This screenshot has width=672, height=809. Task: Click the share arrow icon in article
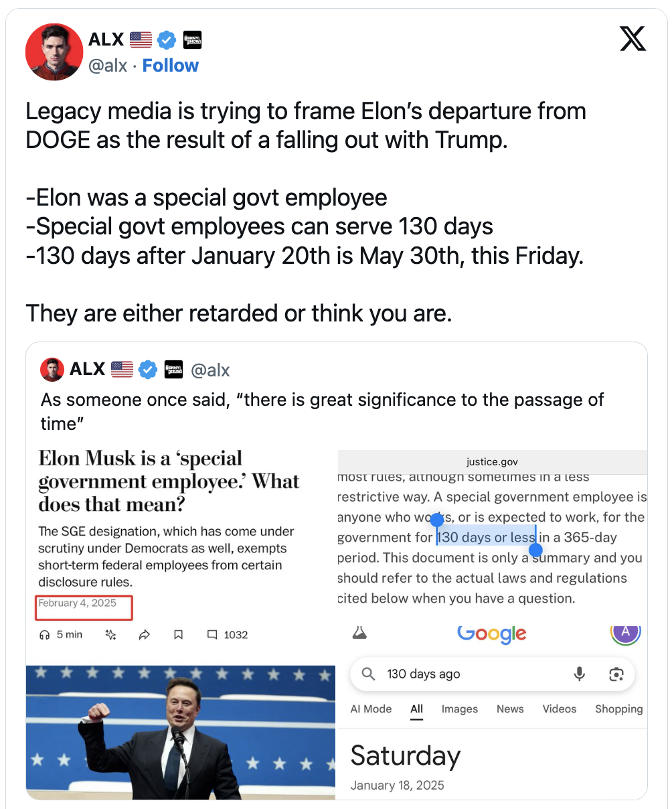pos(145,634)
